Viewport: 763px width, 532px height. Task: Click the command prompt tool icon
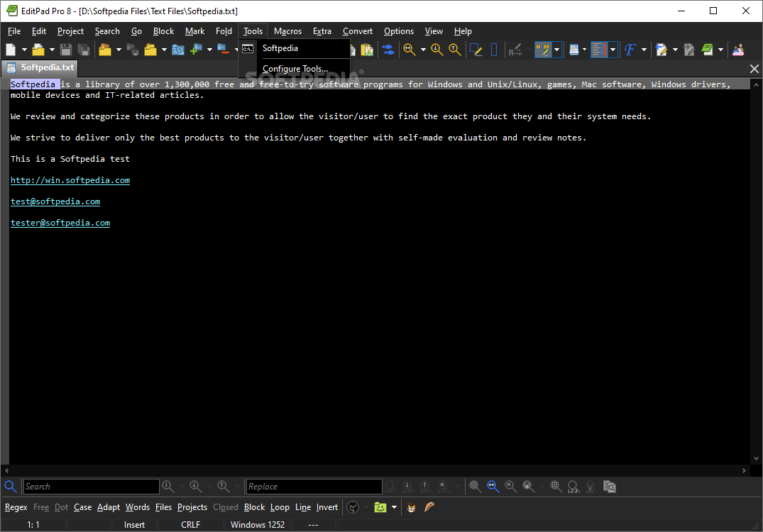pos(248,49)
